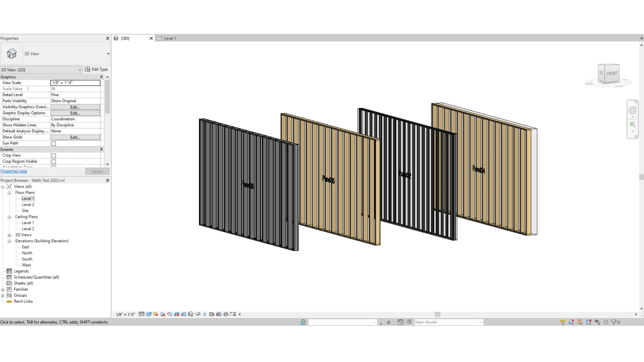Toggle Crop Region Visible checkbox
Image resolution: width=644 pixels, height=362 pixels.
pos(54,162)
